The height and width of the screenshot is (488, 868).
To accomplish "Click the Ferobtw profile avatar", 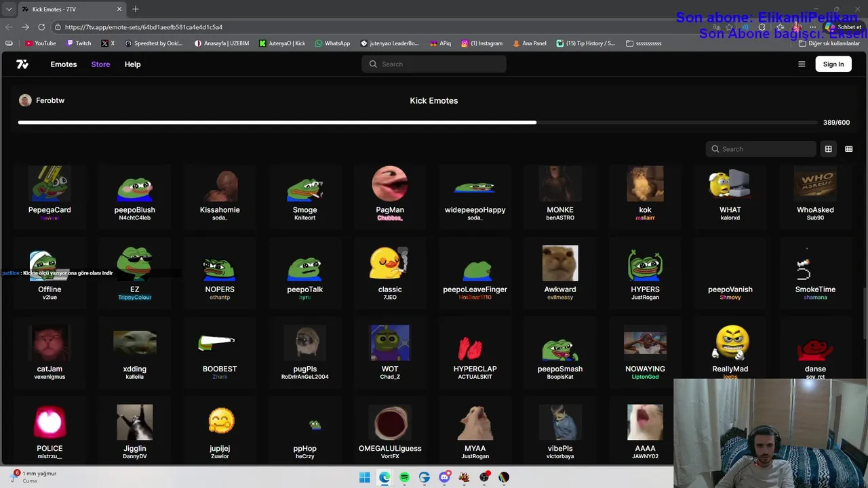I will [x=25, y=100].
